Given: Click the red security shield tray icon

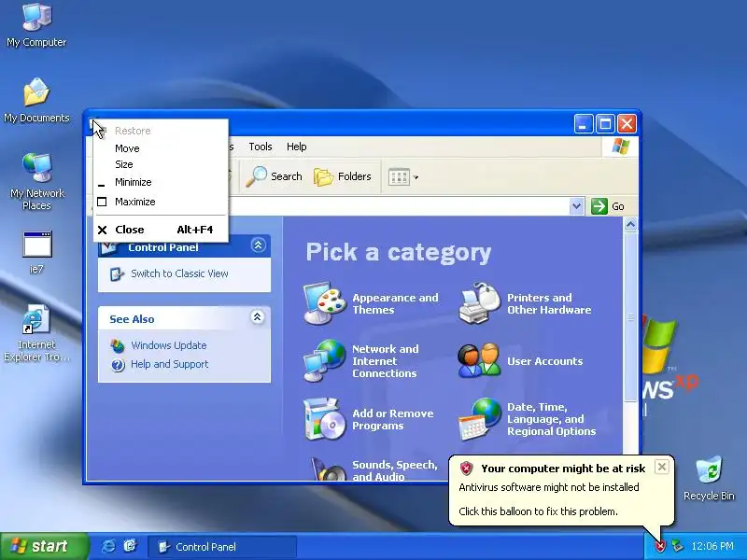Looking at the screenshot, I should [660, 546].
